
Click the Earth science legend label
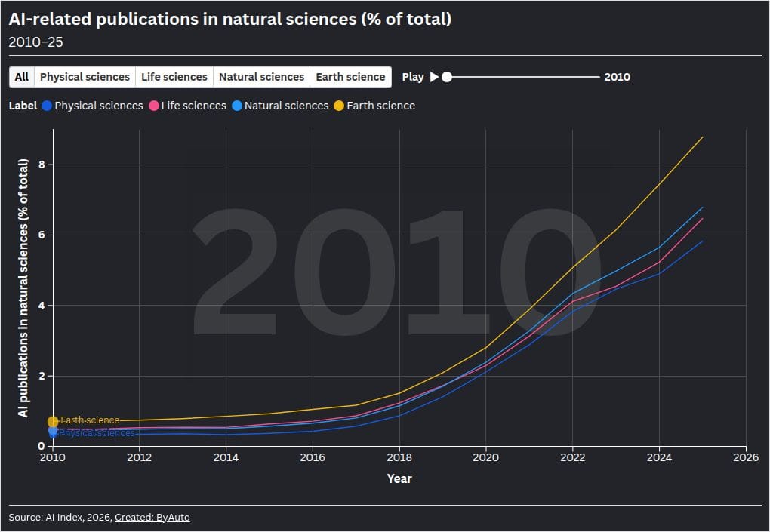click(380, 106)
